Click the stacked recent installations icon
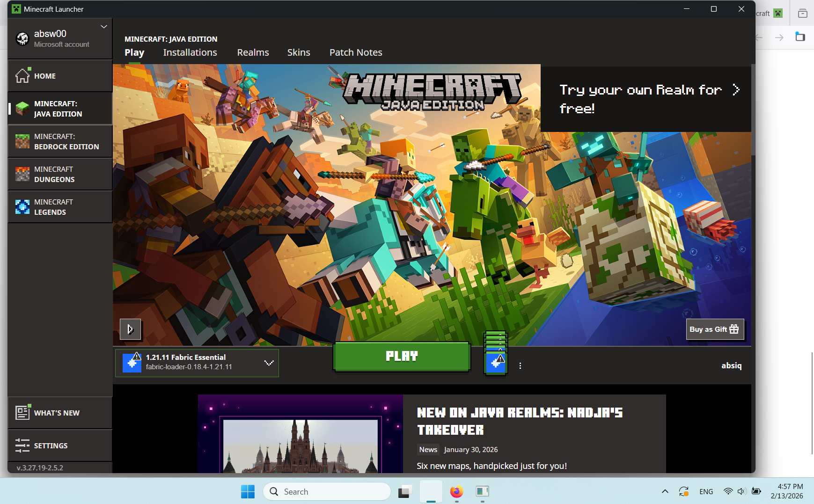 [496, 354]
